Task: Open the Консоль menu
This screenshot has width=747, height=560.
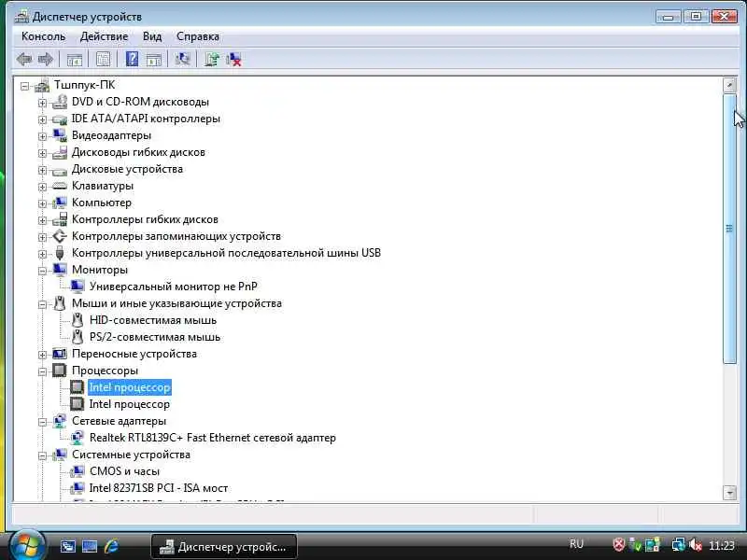Action: point(43,36)
